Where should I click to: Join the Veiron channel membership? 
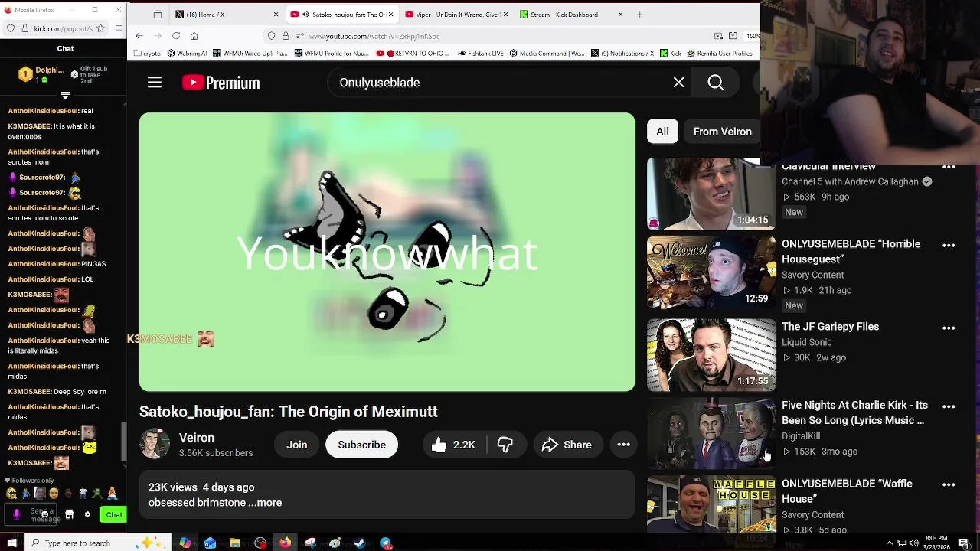[x=297, y=445]
